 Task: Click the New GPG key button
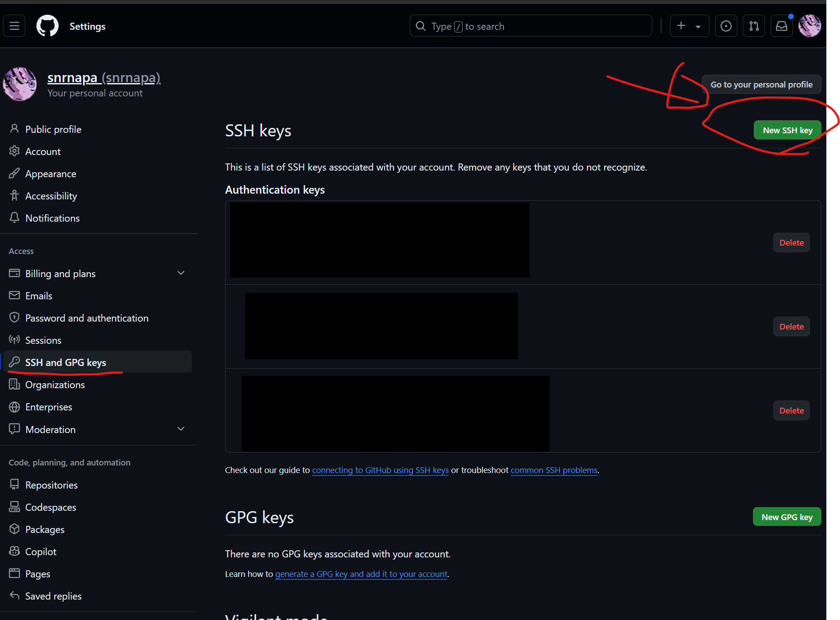click(787, 517)
